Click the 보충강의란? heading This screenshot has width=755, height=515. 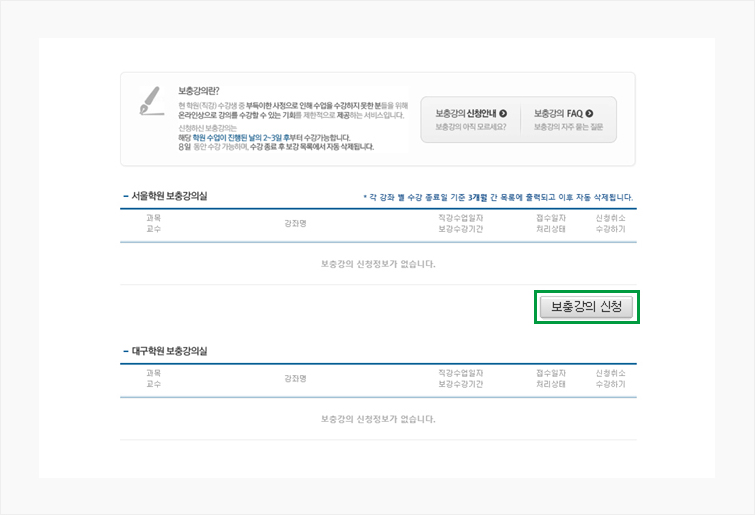[x=199, y=90]
